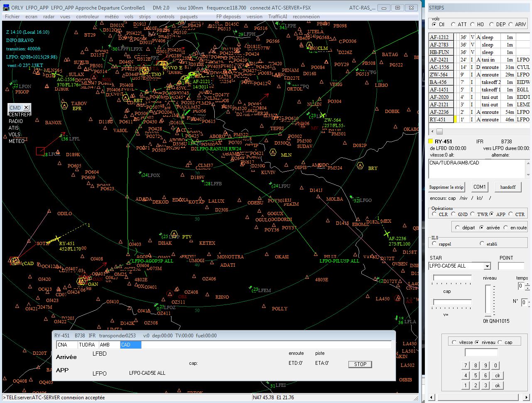The image size is (532, 403).
Task: Open the STAR dropdown showing LFPO-CAD5E ALL
Action: point(488,266)
